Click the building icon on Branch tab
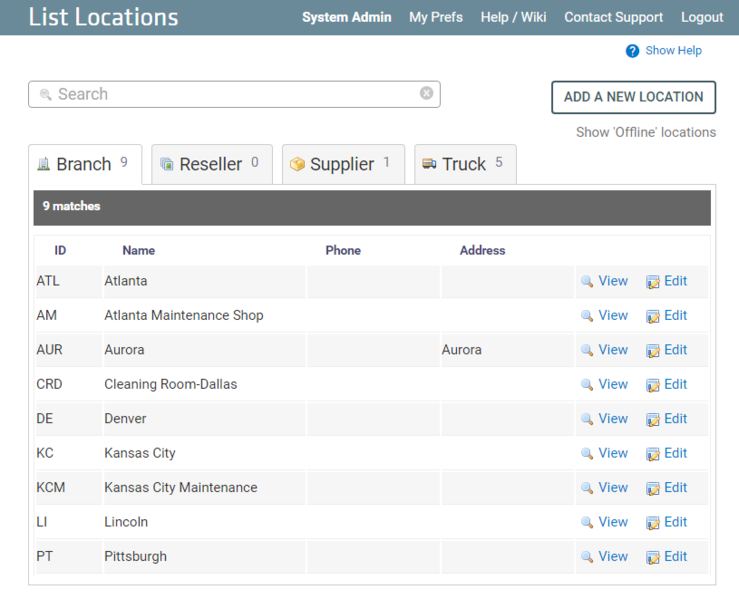 coord(43,164)
